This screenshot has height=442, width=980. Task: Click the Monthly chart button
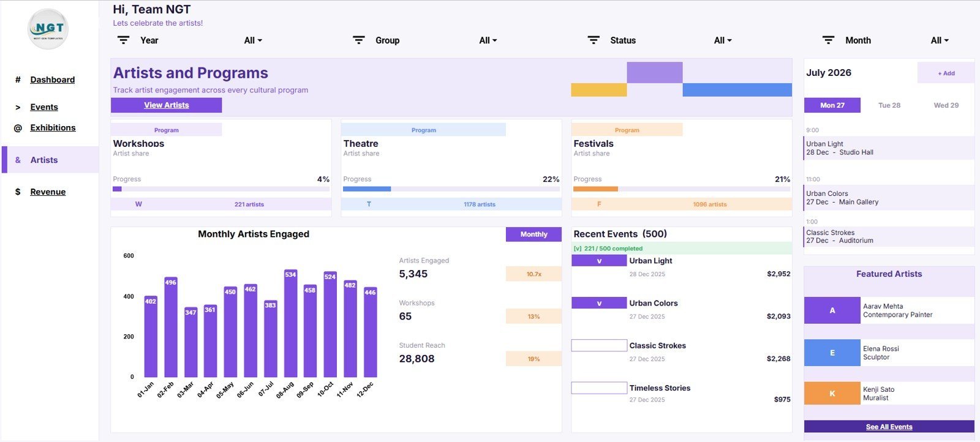click(533, 234)
